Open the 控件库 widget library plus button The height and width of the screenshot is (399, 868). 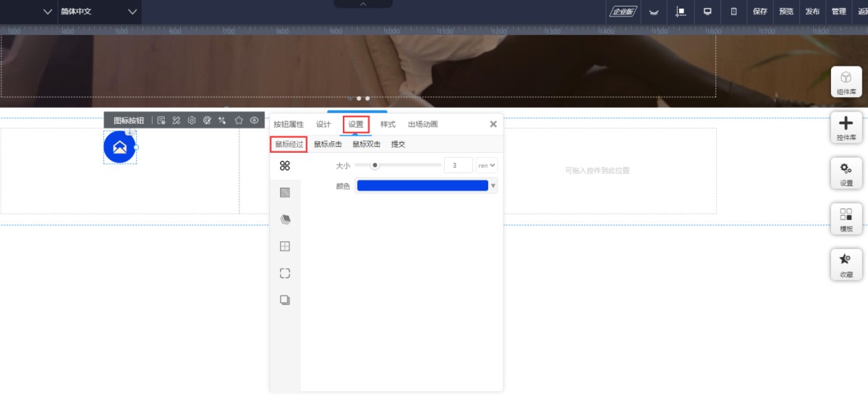tap(846, 127)
